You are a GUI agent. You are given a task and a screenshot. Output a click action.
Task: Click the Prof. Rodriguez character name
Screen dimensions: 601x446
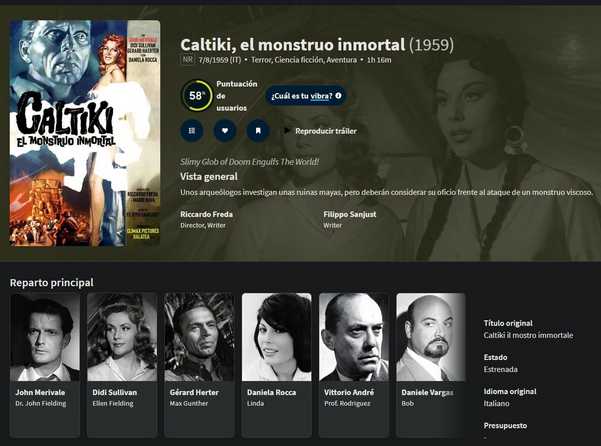point(347,403)
